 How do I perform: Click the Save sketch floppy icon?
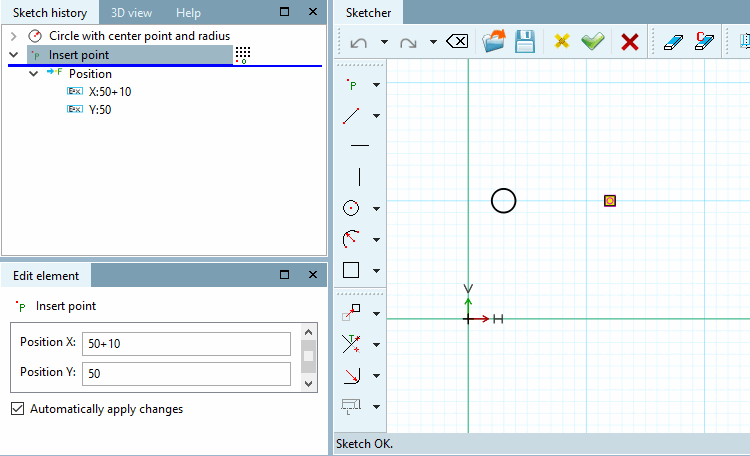525,42
